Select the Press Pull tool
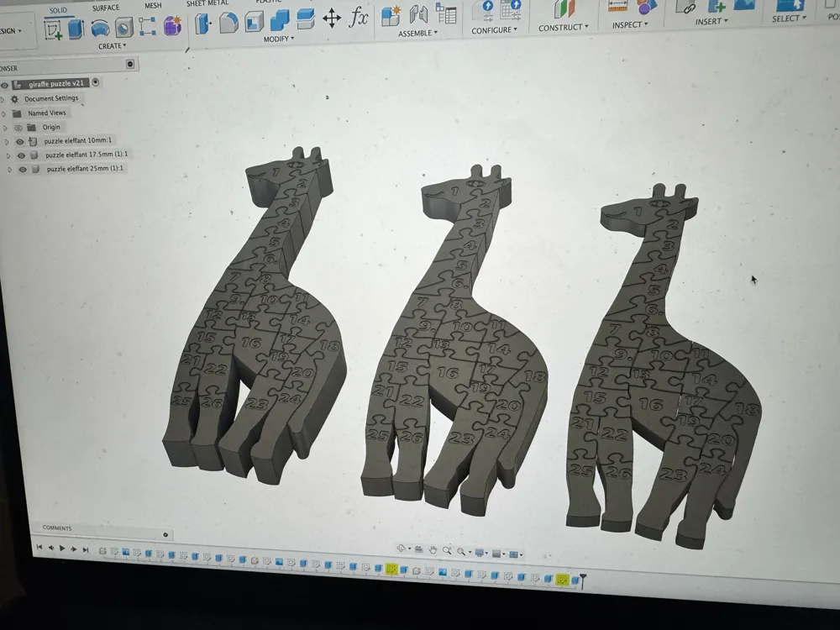Image resolution: width=840 pixels, height=630 pixels. pyautogui.click(x=203, y=24)
